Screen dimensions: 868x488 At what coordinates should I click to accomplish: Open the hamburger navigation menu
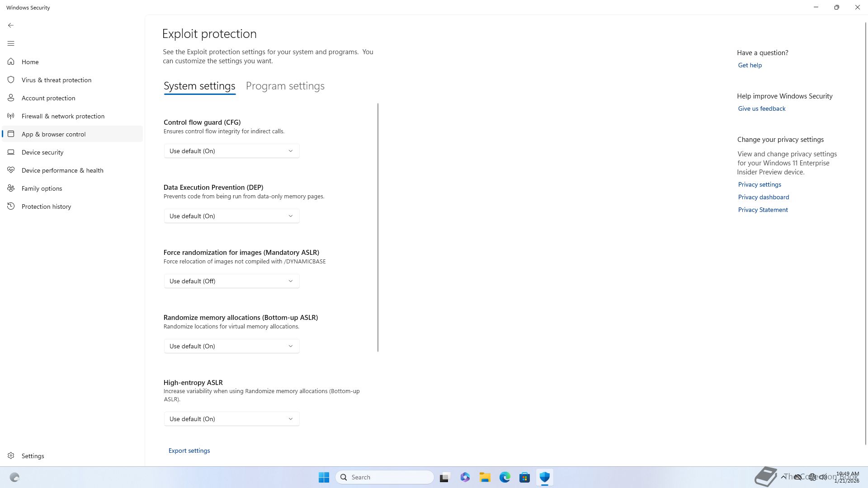coord(11,43)
